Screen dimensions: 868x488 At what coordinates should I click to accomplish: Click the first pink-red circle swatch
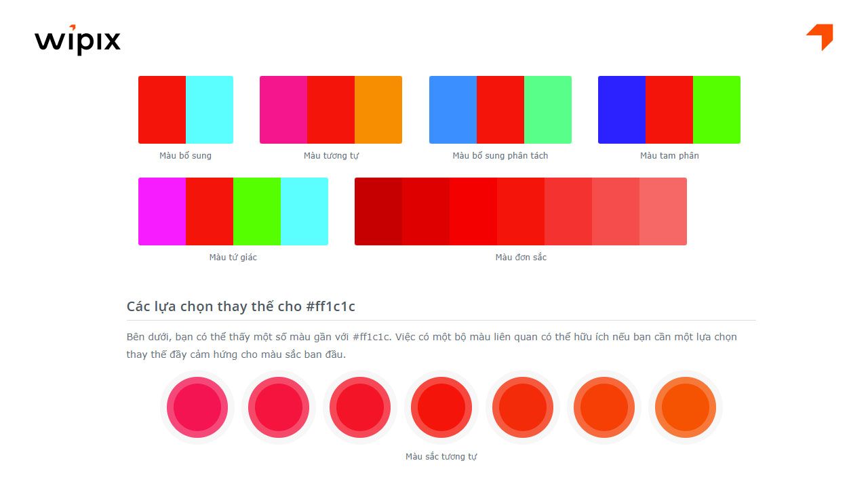(197, 407)
